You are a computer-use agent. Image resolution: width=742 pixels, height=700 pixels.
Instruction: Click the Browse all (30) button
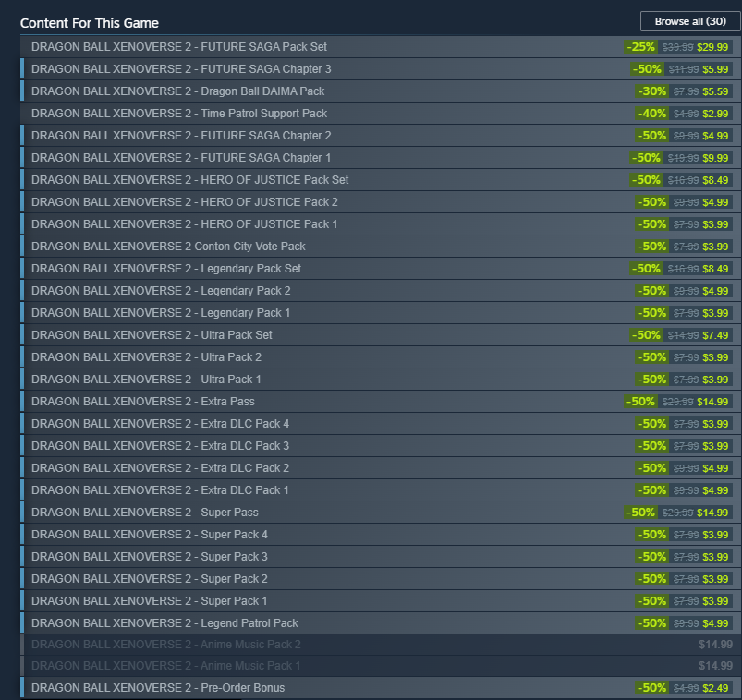point(690,21)
